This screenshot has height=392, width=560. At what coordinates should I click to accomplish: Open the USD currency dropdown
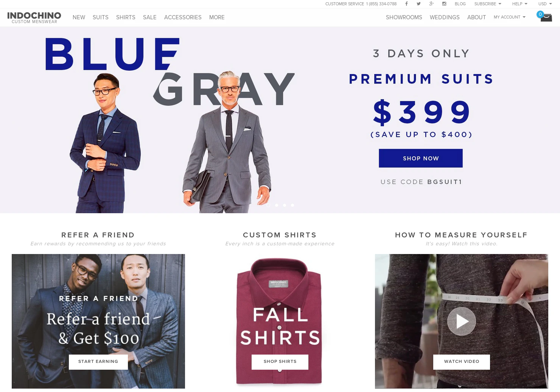pyautogui.click(x=545, y=4)
